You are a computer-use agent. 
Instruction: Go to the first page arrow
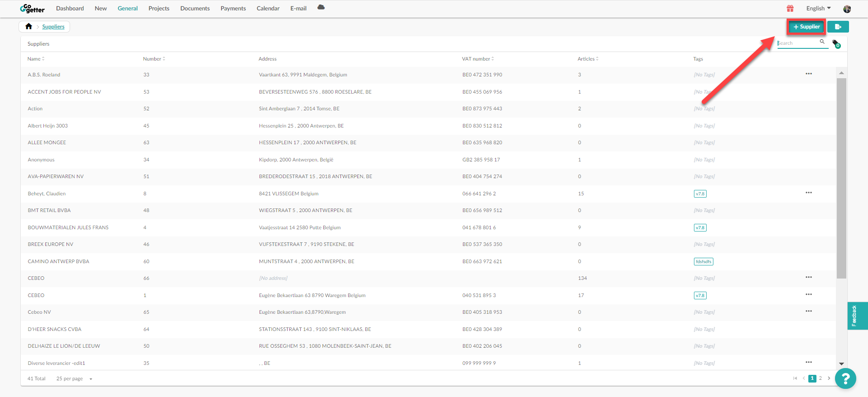[795, 378]
